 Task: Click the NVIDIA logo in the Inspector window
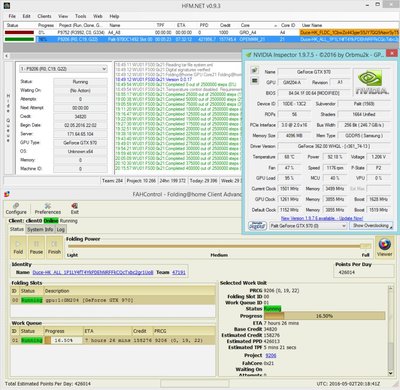[372, 82]
